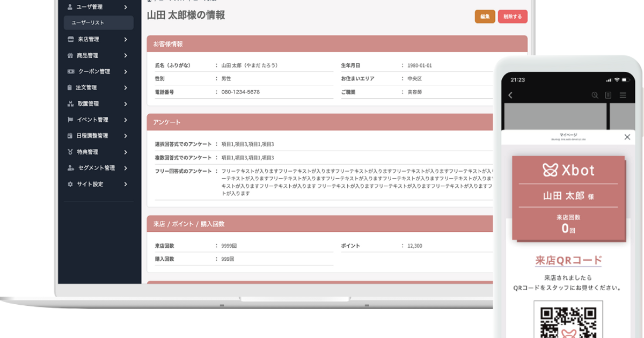Expand the 注文管理 chevron

(125, 87)
